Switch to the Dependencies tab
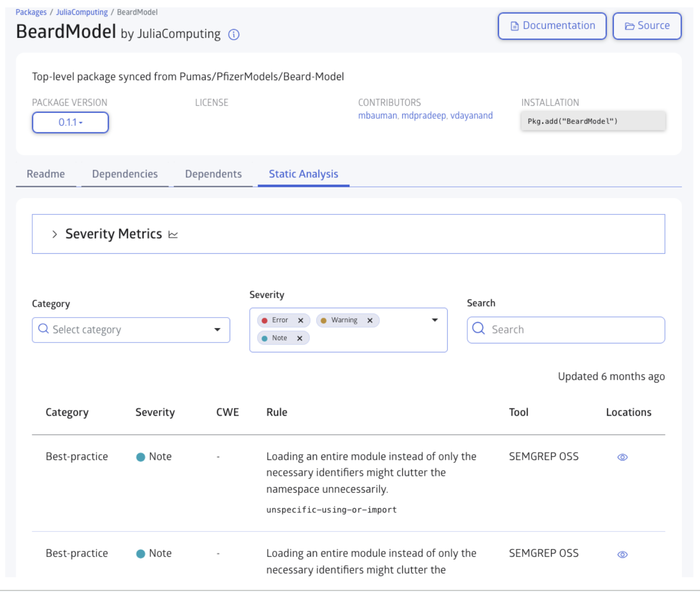Image resolution: width=700 pixels, height=592 pixels. pyautogui.click(x=125, y=174)
